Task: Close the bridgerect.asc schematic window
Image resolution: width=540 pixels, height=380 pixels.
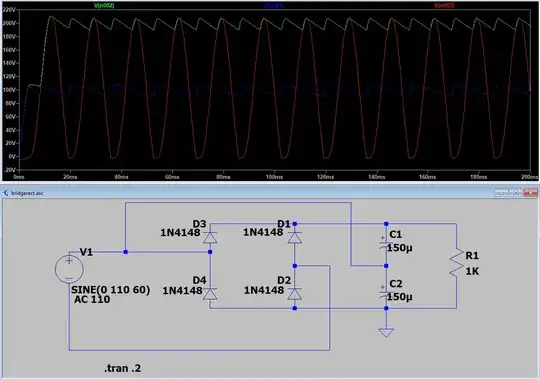Action: (x=530, y=193)
